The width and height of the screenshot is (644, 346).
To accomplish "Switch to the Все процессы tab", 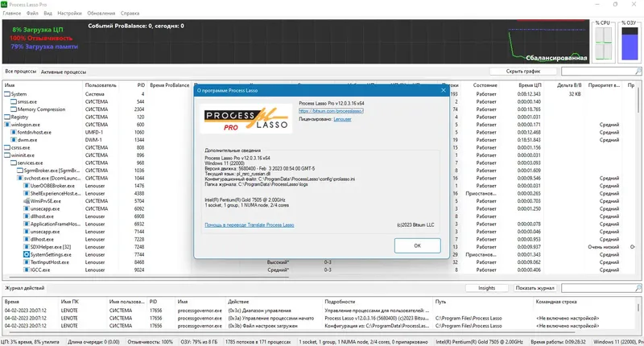I will pyautogui.click(x=21, y=72).
